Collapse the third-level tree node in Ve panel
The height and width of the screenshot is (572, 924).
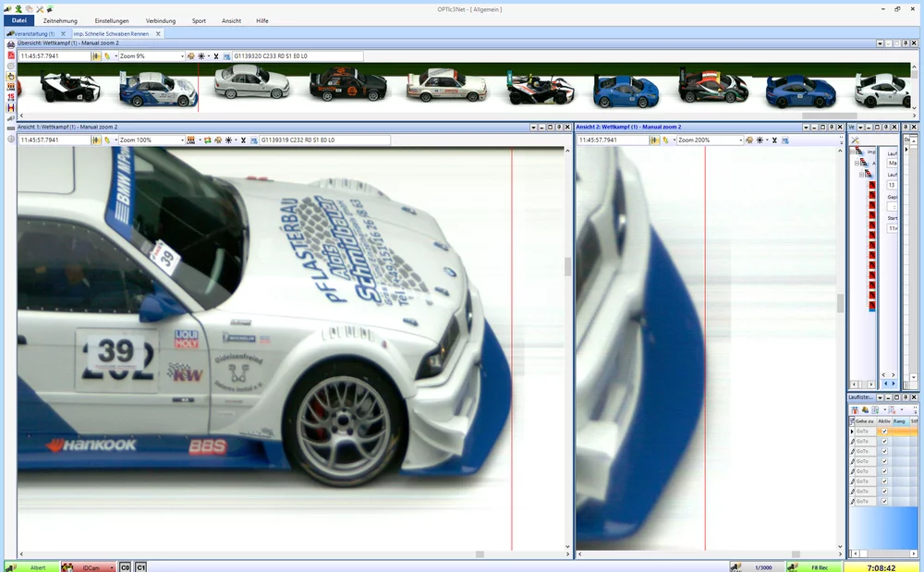(x=861, y=174)
